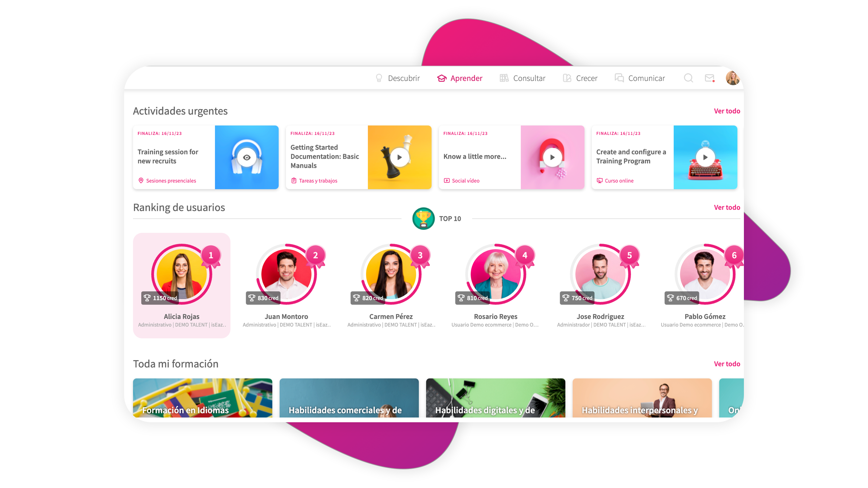Open the user profile avatar

click(x=732, y=78)
